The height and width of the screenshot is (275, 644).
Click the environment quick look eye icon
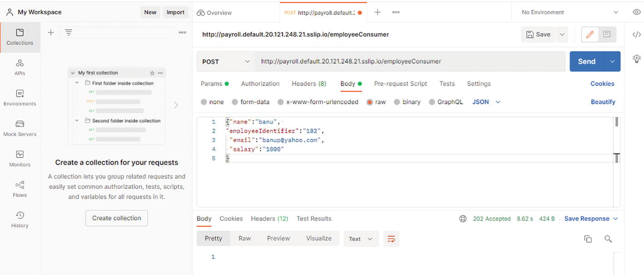[636, 12]
